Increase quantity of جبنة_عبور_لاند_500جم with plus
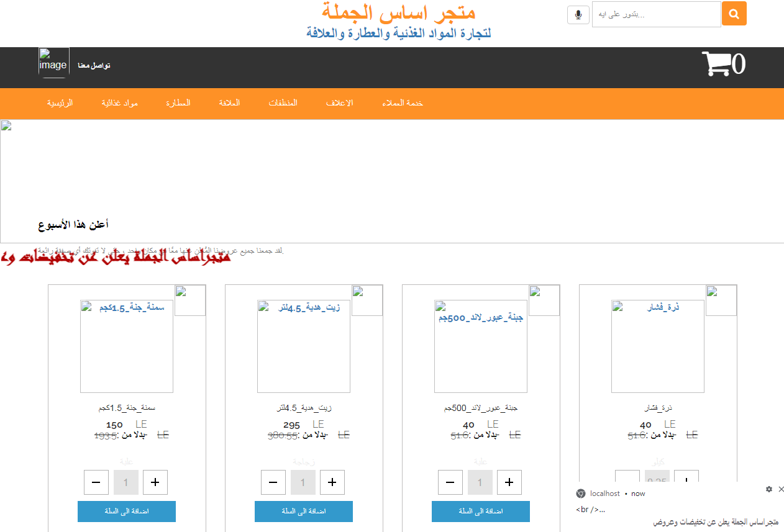784x532 pixels. tap(509, 482)
